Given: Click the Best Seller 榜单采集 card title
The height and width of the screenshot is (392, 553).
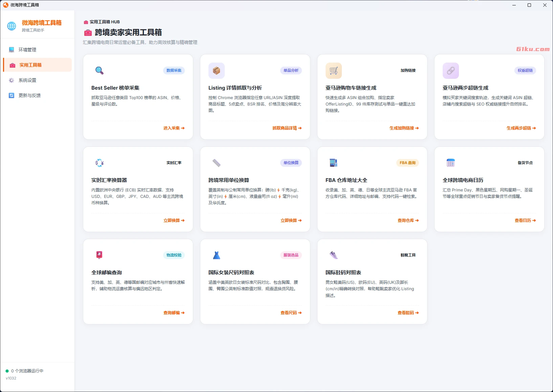Looking at the screenshot, I should [x=115, y=88].
